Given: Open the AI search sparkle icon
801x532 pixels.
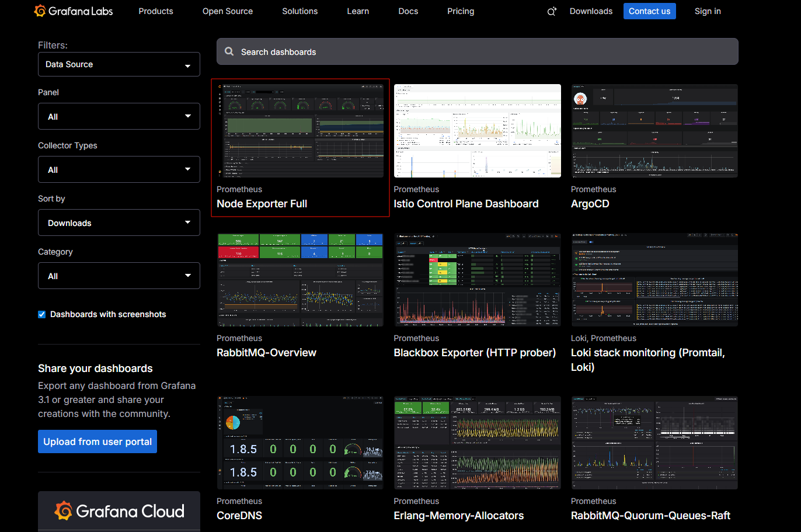Looking at the screenshot, I should (552, 11).
